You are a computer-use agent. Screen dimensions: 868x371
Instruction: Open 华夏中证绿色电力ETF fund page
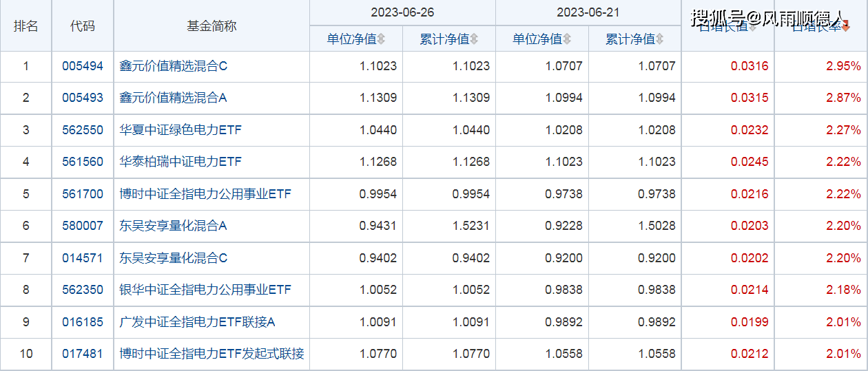coord(180,130)
